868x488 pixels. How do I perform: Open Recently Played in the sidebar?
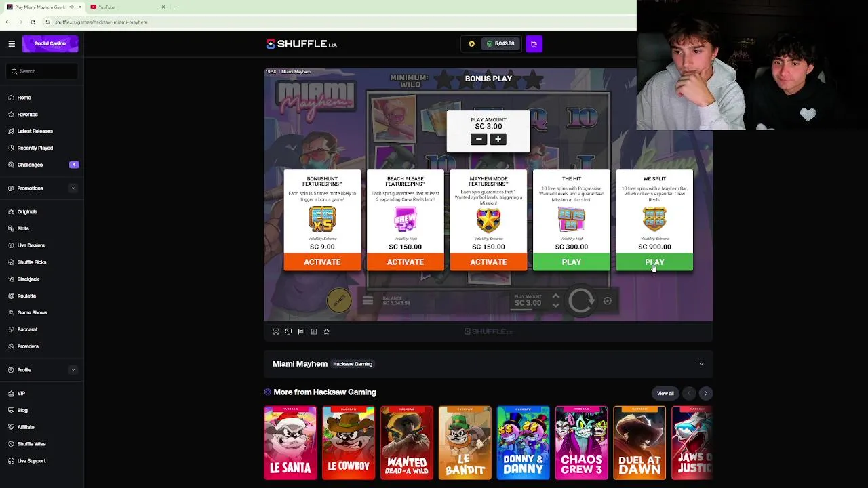coord(35,148)
